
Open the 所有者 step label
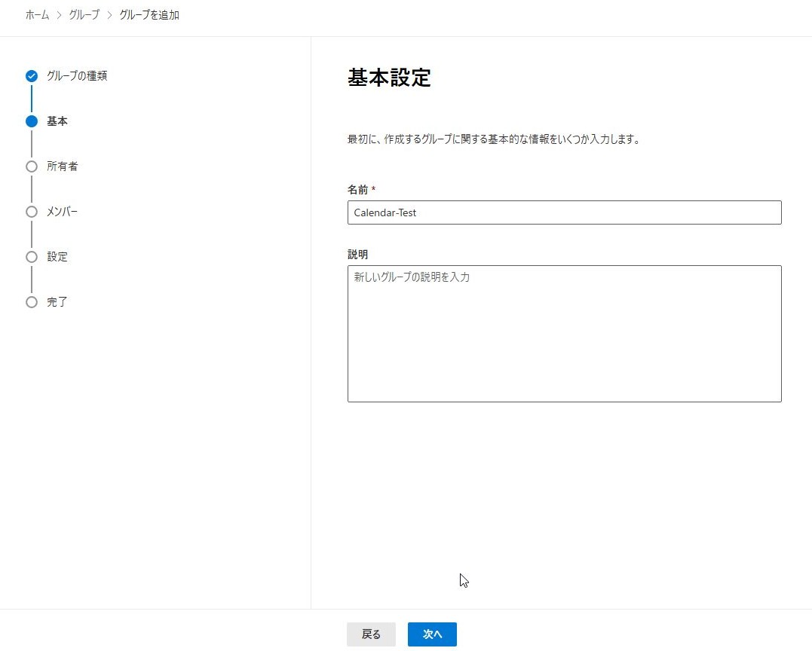(63, 167)
